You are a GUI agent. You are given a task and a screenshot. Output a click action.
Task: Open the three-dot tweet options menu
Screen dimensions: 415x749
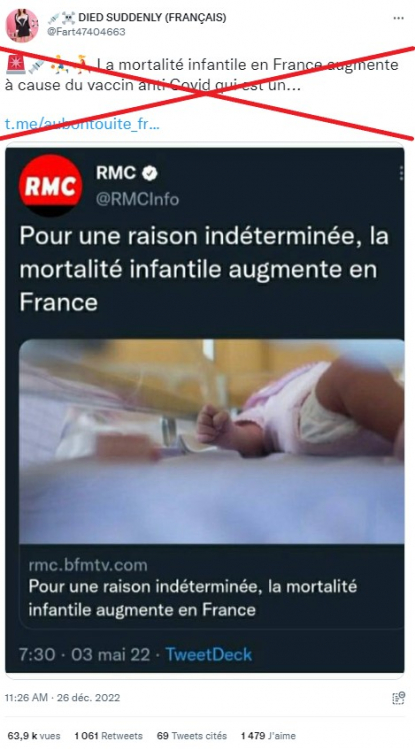click(398, 18)
